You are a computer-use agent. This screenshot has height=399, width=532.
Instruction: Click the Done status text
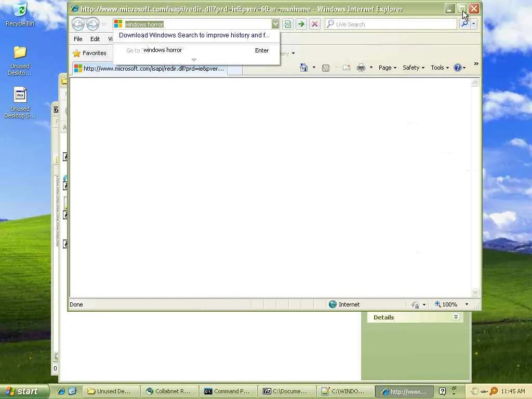pos(76,304)
